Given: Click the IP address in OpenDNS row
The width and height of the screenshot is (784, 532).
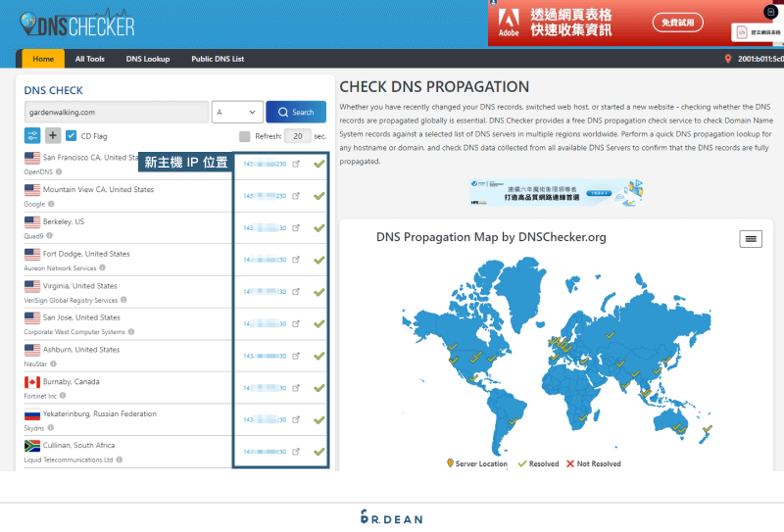Looking at the screenshot, I should point(265,164).
